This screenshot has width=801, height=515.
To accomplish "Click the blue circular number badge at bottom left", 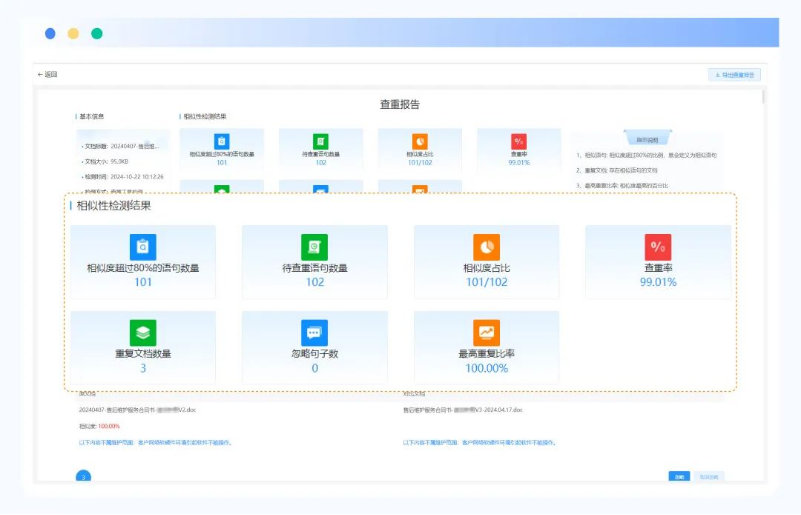I will click(84, 476).
